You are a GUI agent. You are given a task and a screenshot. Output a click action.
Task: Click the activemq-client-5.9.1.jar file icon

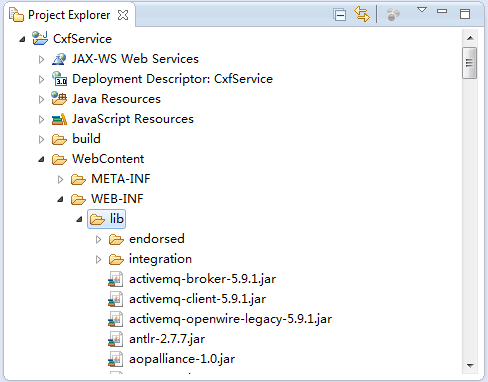116,299
